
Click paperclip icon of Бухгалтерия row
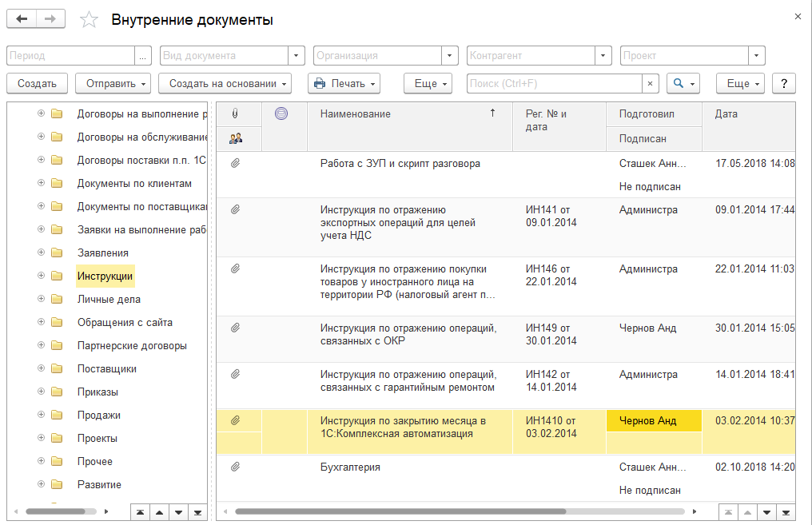235,467
